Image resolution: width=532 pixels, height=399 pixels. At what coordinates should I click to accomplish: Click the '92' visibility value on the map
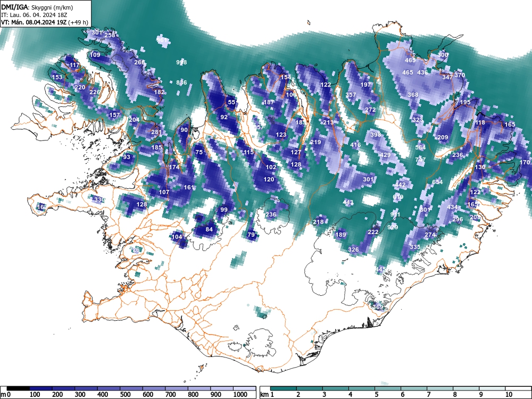click(224, 117)
